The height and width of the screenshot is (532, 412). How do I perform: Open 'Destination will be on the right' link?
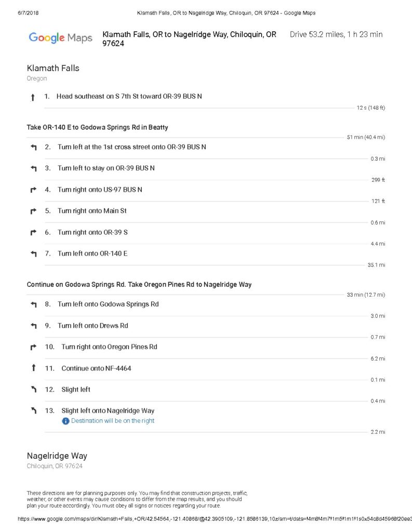pos(113,421)
